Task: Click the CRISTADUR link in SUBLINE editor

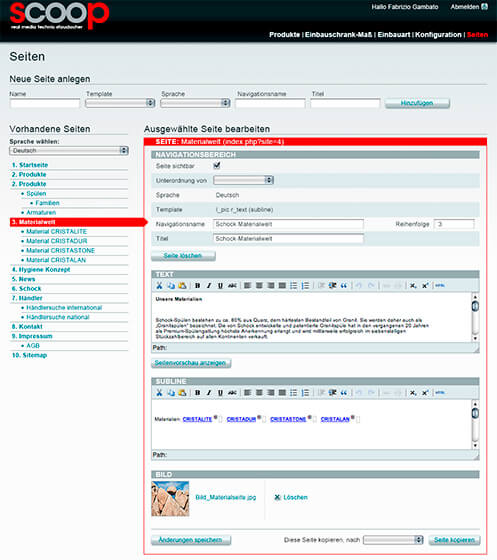Action: (241, 419)
